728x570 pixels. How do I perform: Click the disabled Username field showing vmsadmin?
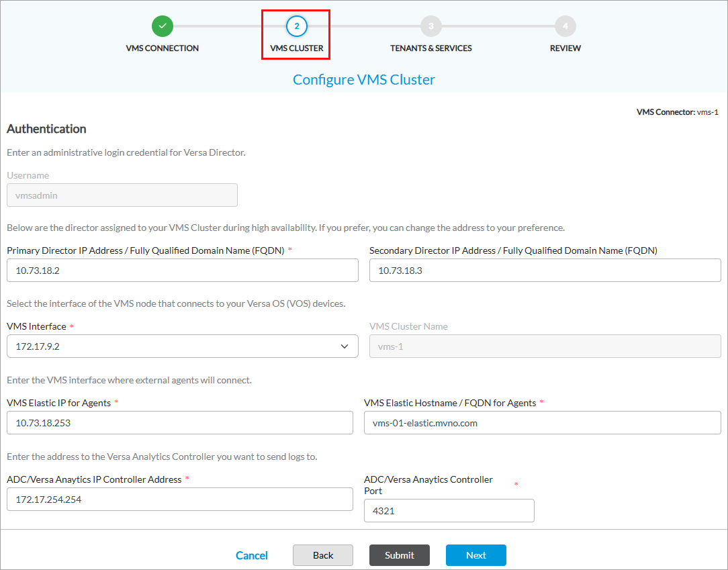coord(122,195)
